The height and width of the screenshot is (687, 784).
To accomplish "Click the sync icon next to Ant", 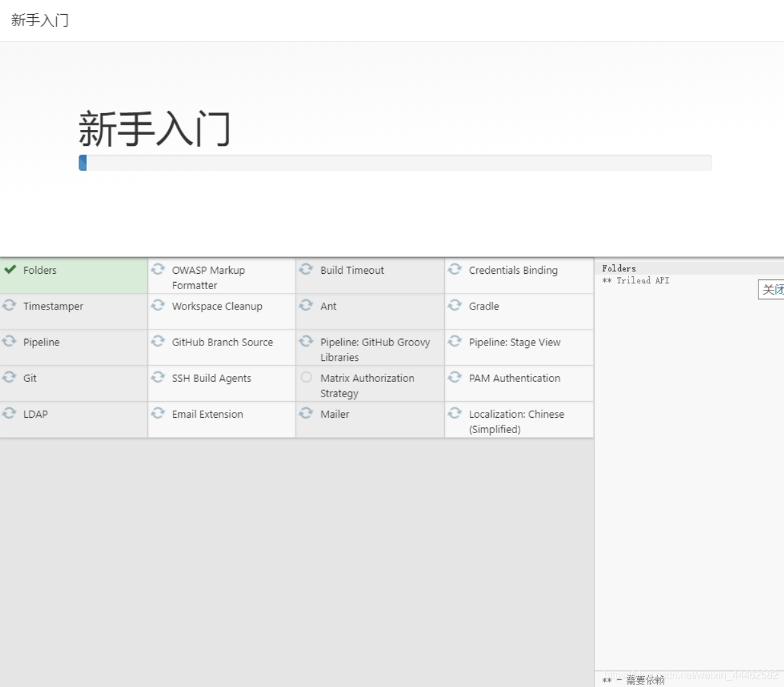I will [x=307, y=305].
